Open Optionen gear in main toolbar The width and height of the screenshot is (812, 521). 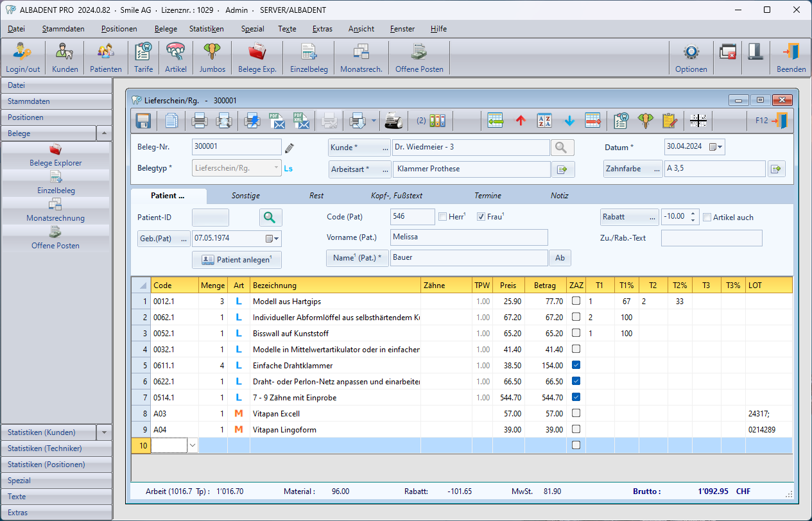click(x=691, y=58)
